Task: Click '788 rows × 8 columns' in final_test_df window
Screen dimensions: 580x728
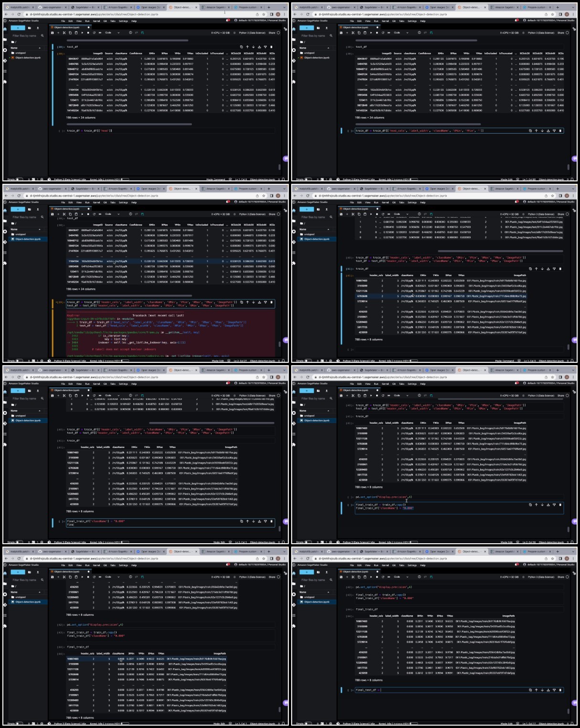Action: (x=369, y=680)
